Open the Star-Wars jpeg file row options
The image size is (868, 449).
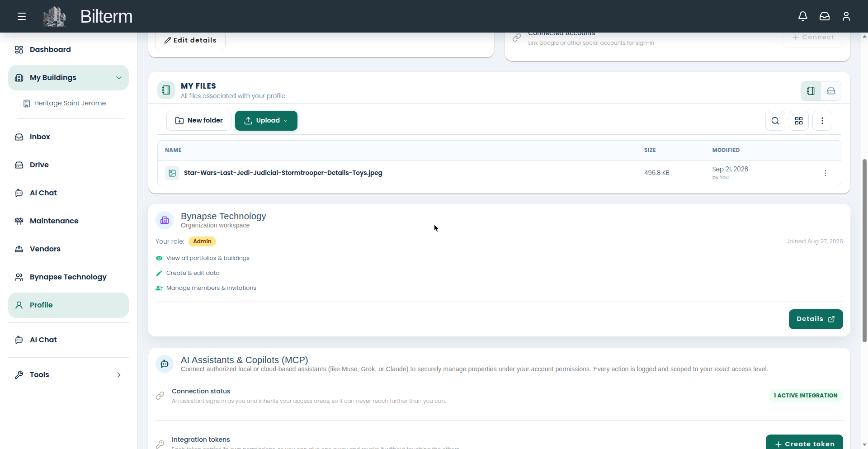pos(826,173)
